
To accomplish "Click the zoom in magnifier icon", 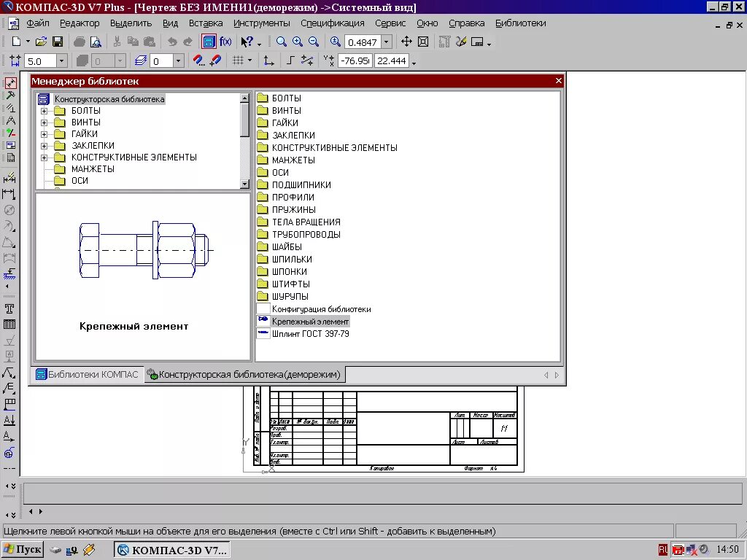I will [x=298, y=42].
